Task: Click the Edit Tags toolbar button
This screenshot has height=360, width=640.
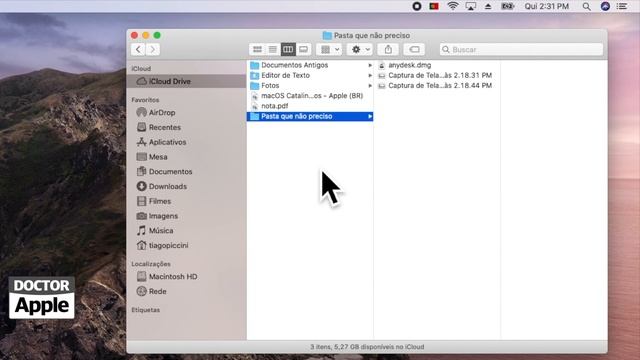Action: pos(414,49)
